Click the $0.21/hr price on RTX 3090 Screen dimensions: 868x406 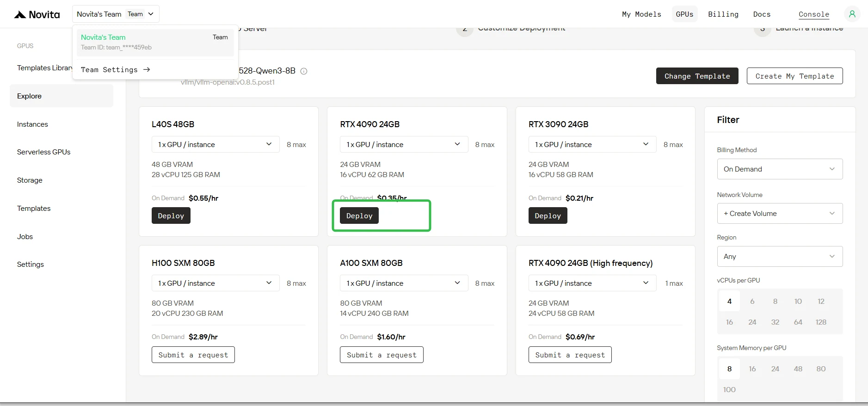point(579,198)
